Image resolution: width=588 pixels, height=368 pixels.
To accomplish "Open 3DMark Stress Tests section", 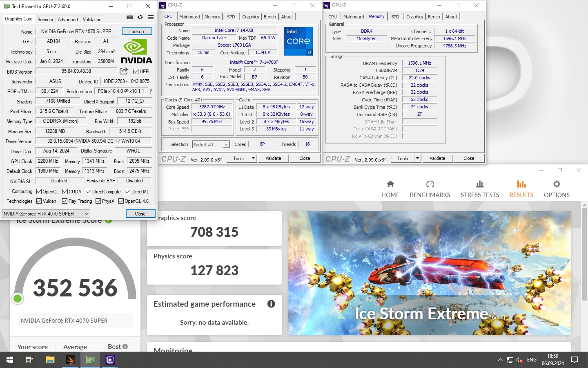I will tap(480, 189).
